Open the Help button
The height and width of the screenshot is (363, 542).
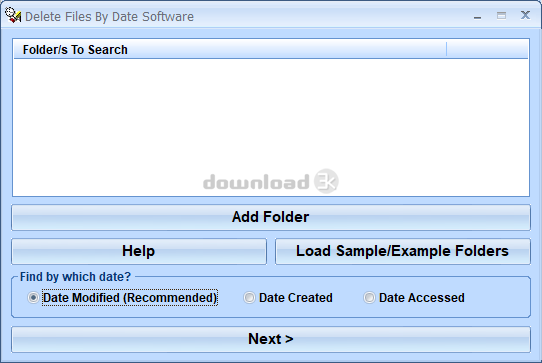[139, 251]
